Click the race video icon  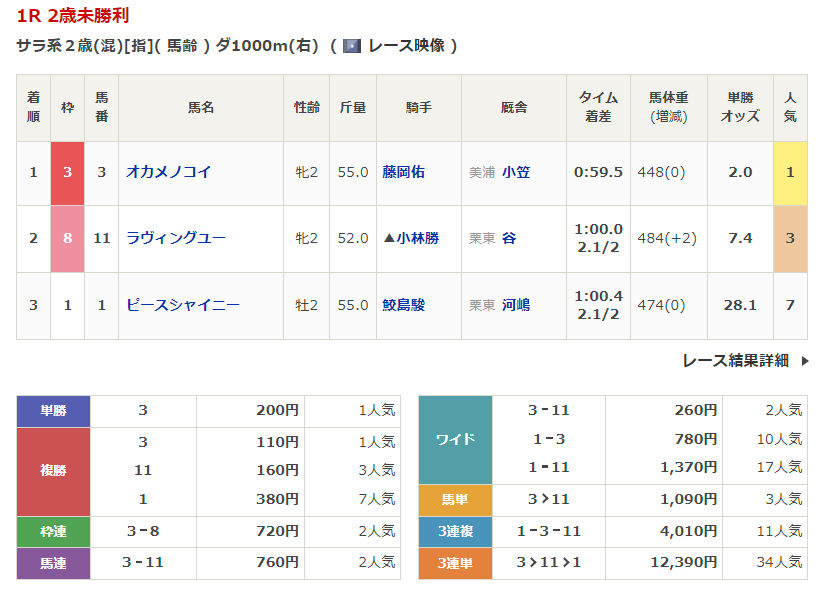pos(351,46)
